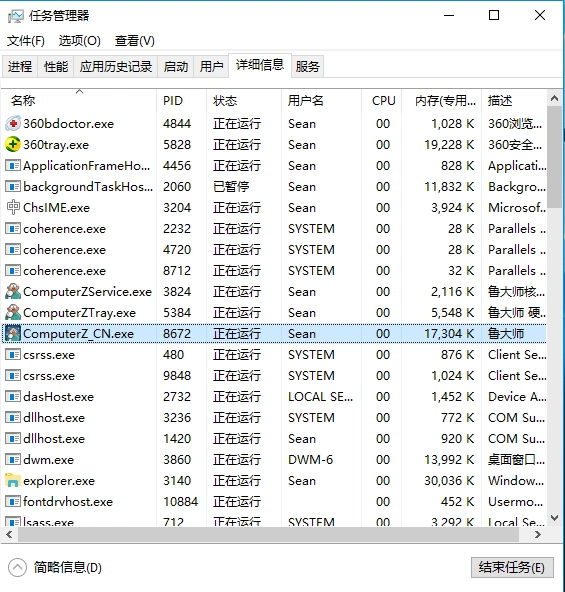565x592 pixels.
Task: Sort by the 状态 column header
Action: [x=244, y=101]
